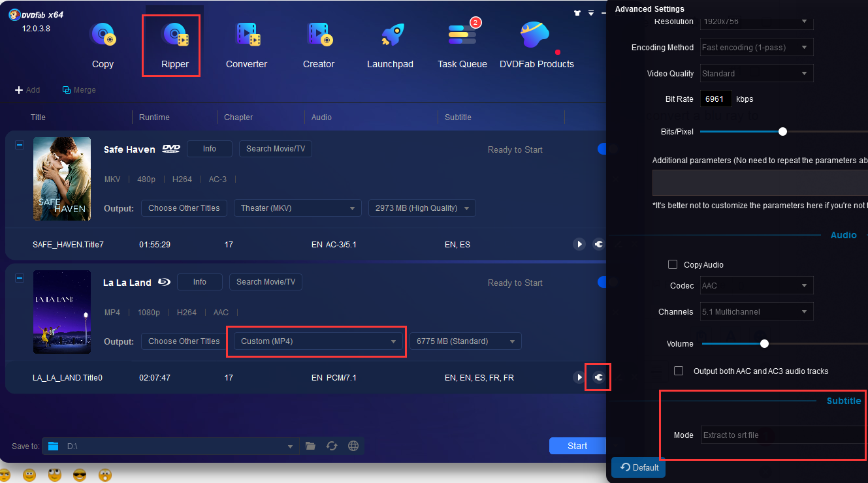
Task: Open the Channels dropdown
Action: tap(757, 311)
